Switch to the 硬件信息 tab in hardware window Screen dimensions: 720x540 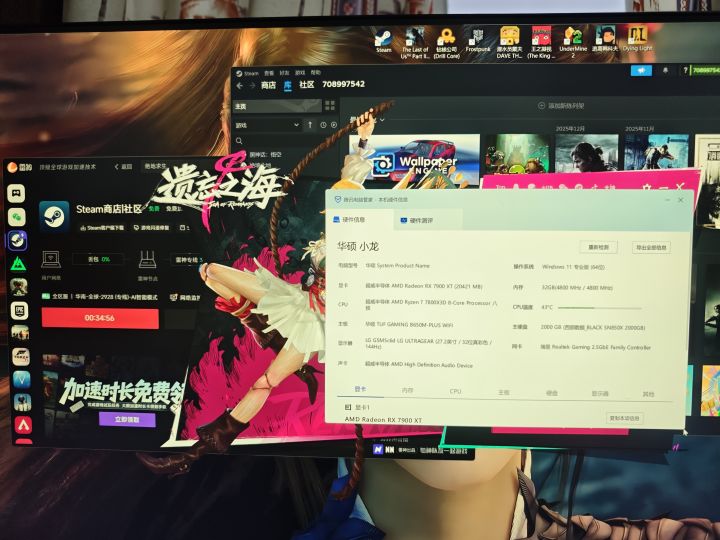pyautogui.click(x=359, y=219)
